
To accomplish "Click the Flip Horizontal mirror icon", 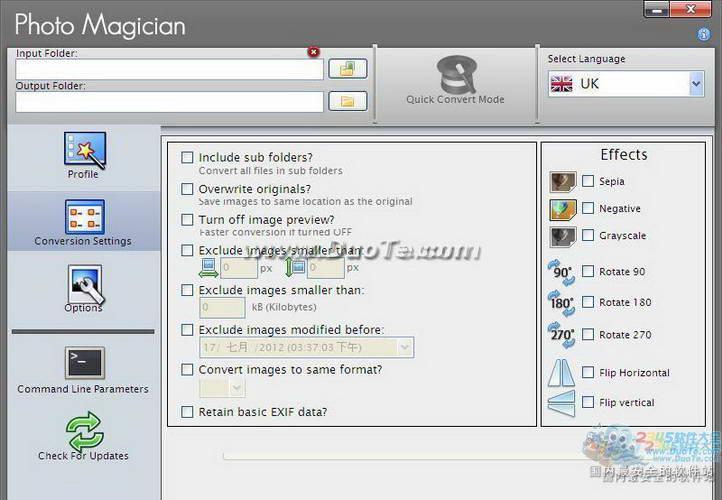I will 561,372.
